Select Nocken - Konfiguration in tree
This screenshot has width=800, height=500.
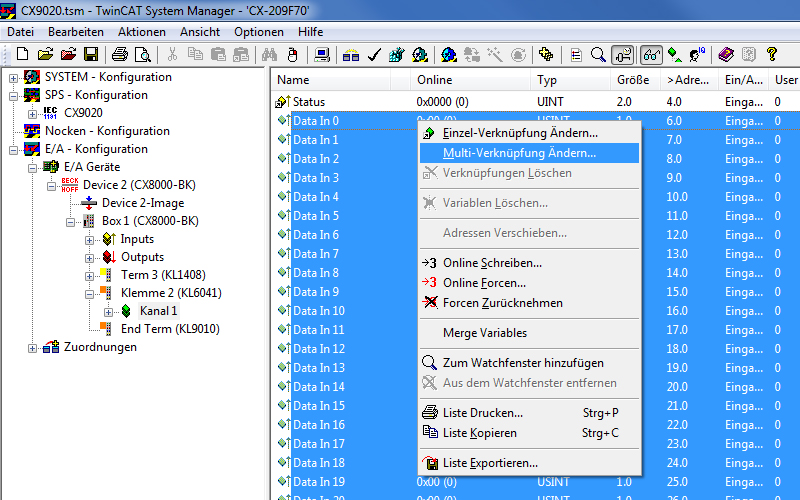tap(107, 131)
